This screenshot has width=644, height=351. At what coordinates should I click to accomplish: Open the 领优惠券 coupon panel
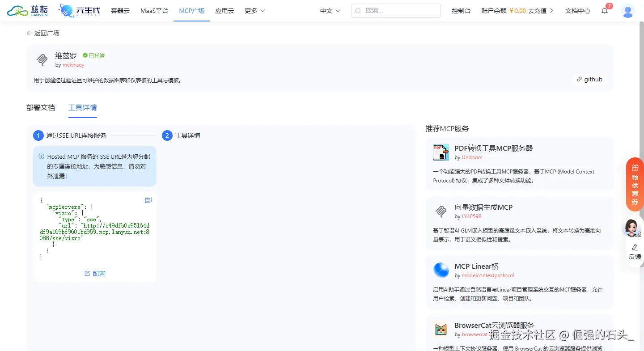[x=635, y=184]
